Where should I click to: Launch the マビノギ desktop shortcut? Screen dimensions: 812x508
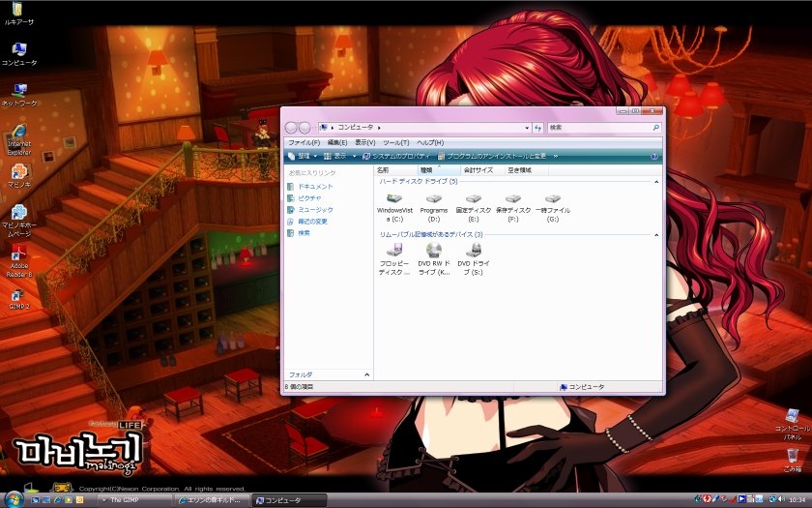(x=19, y=176)
